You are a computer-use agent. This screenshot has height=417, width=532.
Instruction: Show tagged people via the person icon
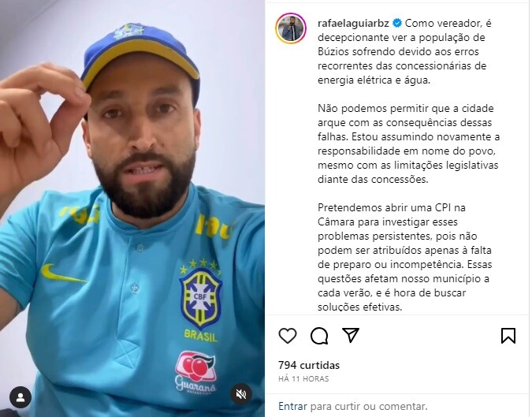(x=20, y=397)
